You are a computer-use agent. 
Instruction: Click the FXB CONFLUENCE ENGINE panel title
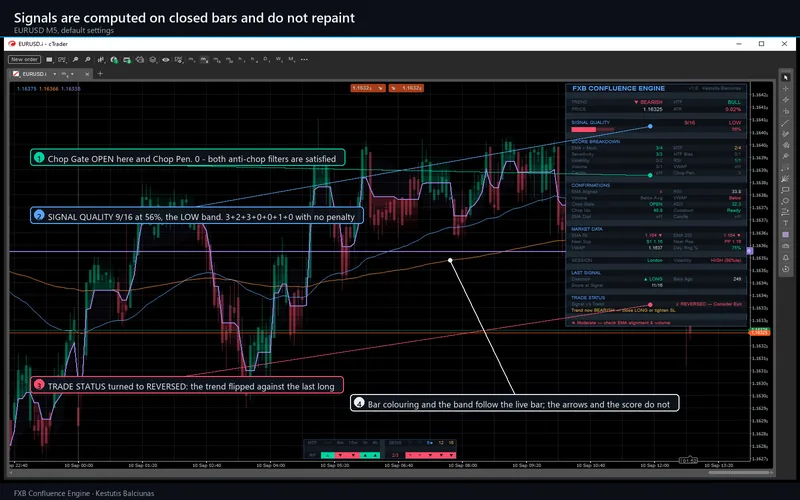(x=619, y=88)
